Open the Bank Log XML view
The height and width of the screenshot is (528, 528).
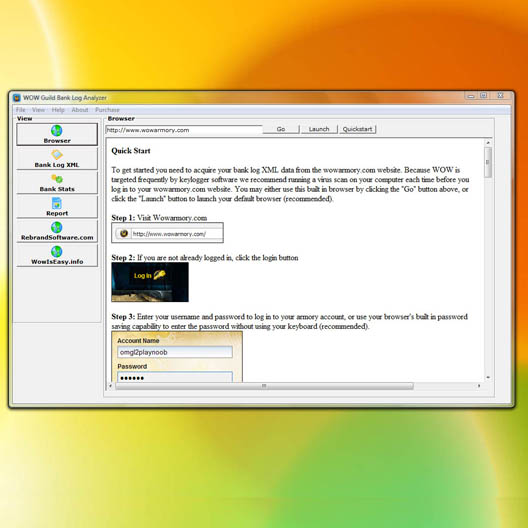click(57, 159)
